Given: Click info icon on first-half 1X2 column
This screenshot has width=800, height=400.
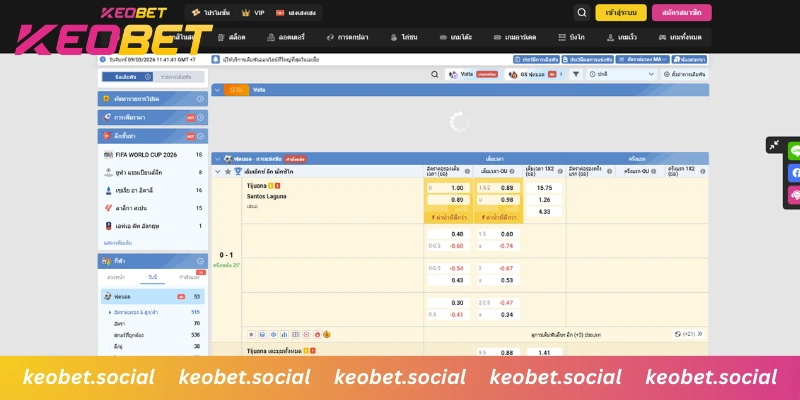Looking at the screenshot, I should (702, 171).
